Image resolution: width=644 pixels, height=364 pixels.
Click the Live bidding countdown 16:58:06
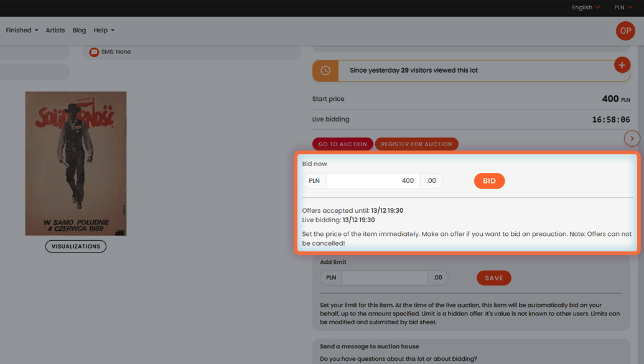(x=611, y=119)
